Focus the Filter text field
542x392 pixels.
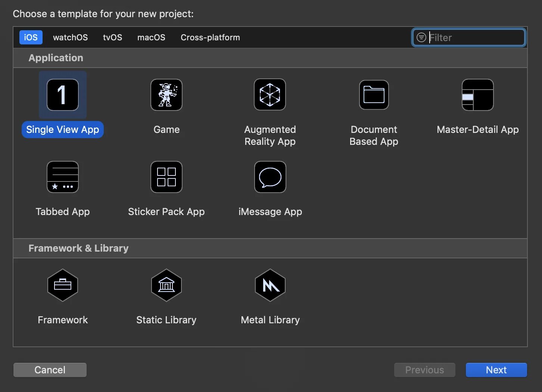(x=469, y=37)
